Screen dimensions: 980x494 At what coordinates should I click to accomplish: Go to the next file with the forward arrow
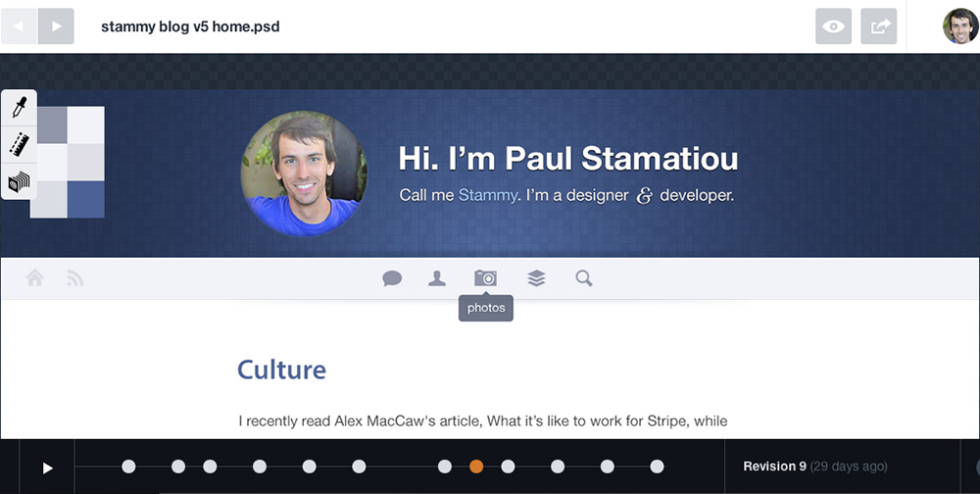click(56, 26)
